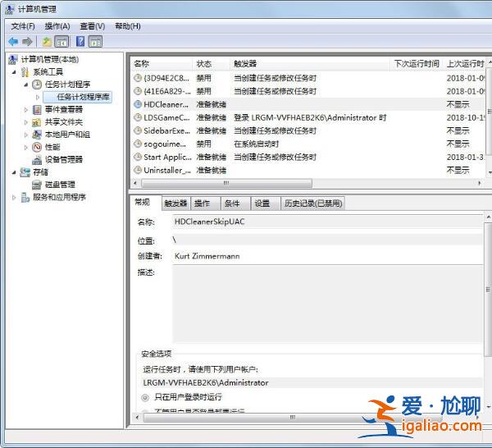The width and height of the screenshot is (492, 448).
Task: Select 设备管理器 in tree
Action: (x=64, y=160)
